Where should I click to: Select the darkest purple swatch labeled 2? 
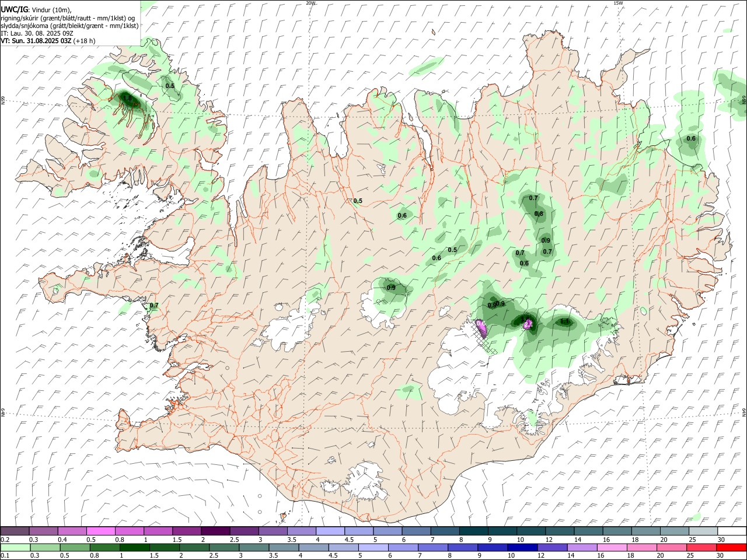click(215, 531)
